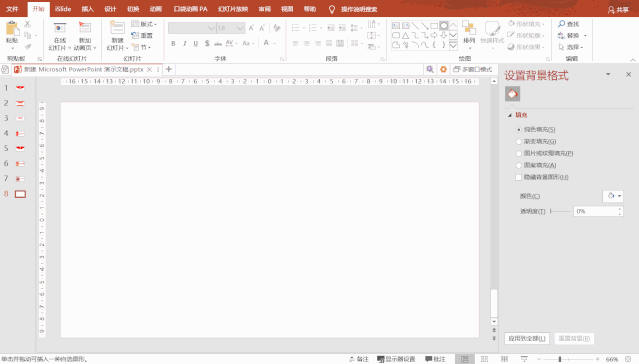Viewport: 639px width, 364px height.
Task: Click the Arrange (排列) icon
Action: click(x=469, y=28)
